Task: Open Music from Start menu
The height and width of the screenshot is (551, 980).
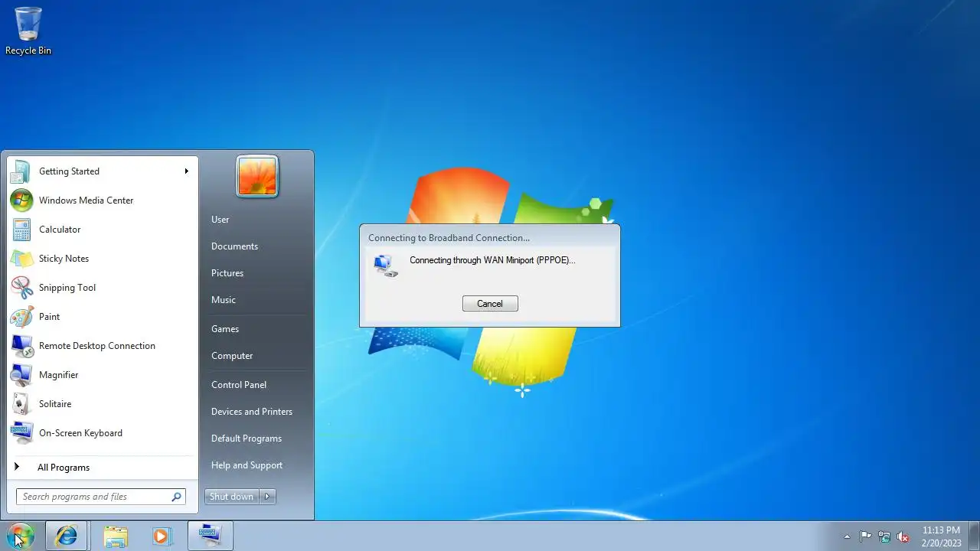Action: 224,300
